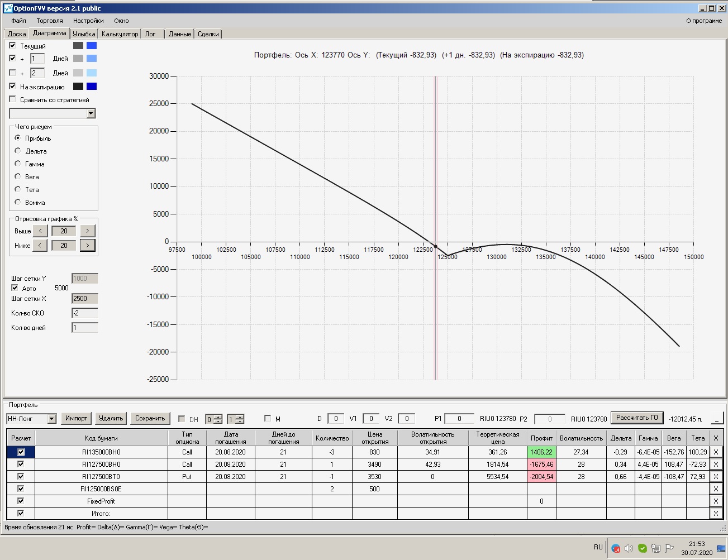
Task: Open the Торговля menu
Action: (x=50, y=21)
